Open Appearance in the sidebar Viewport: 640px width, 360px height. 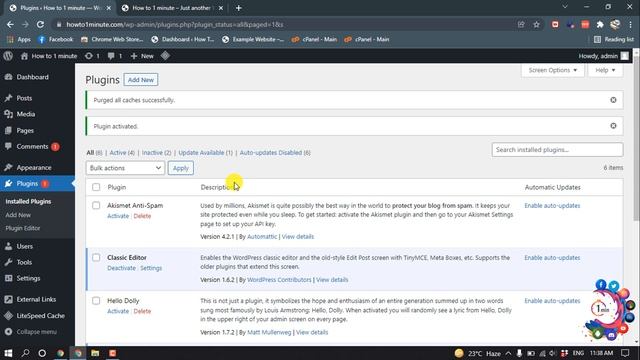pos(34,167)
